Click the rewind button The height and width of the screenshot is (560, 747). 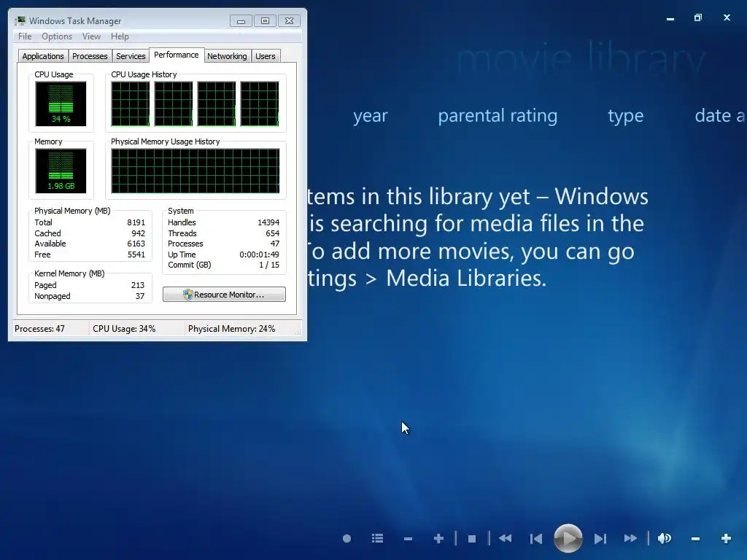505,538
